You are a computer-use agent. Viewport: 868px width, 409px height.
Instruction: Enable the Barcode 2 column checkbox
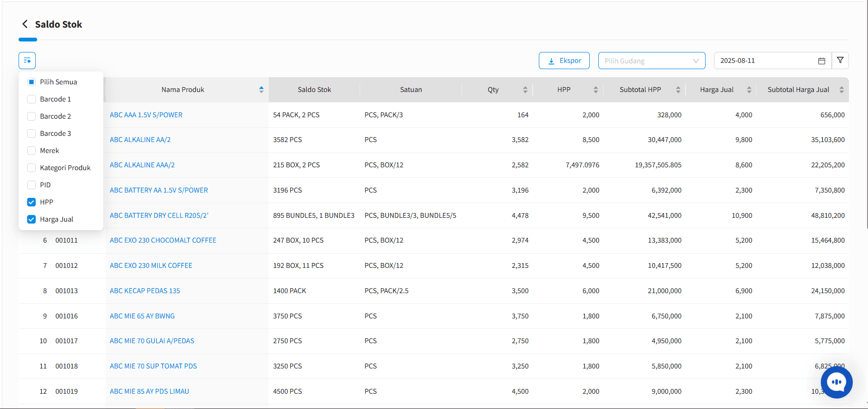pyautogui.click(x=31, y=116)
